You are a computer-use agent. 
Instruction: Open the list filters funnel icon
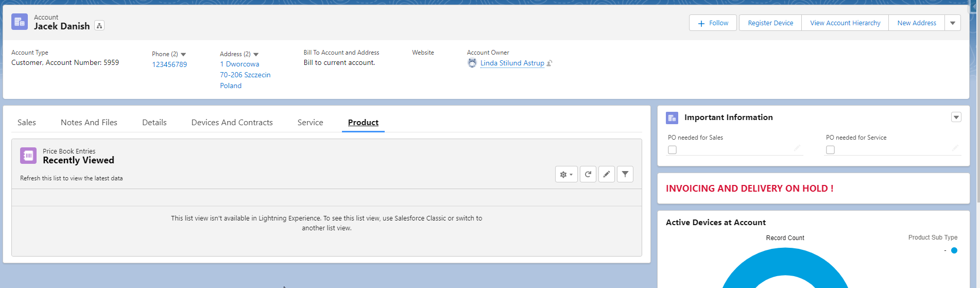click(625, 175)
